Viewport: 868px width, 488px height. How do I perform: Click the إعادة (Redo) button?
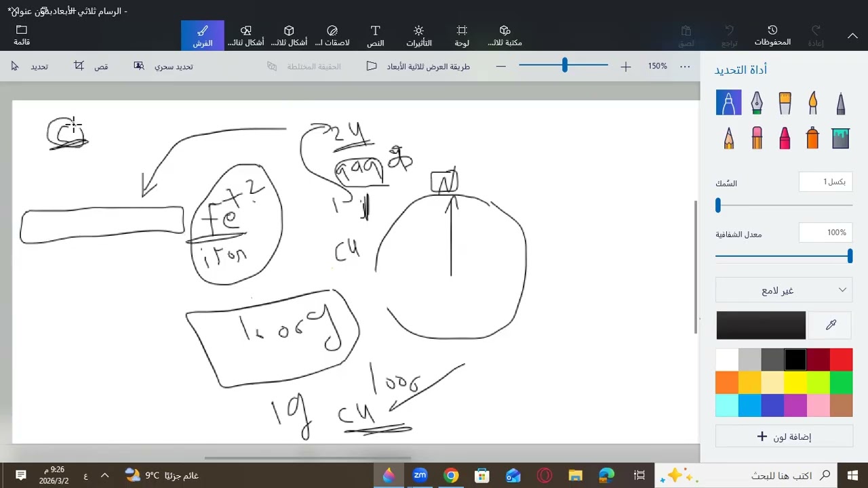(816, 36)
